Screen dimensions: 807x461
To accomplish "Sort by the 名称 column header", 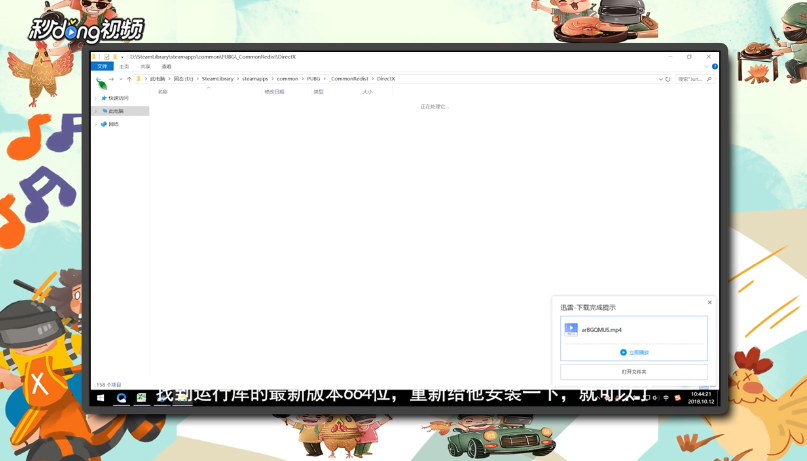I will tap(163, 92).
